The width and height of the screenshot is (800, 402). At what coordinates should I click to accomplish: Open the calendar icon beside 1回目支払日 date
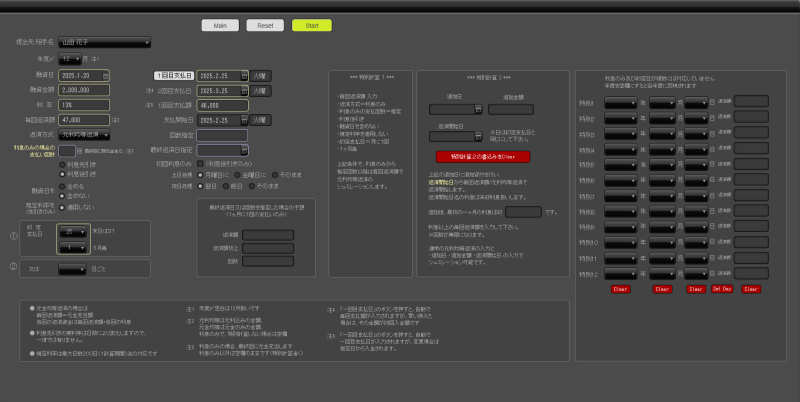pos(244,76)
